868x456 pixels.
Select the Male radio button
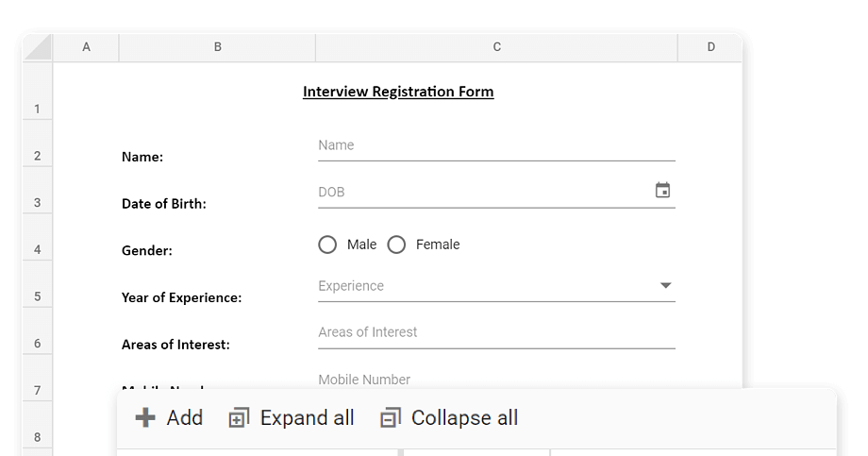pyautogui.click(x=327, y=245)
